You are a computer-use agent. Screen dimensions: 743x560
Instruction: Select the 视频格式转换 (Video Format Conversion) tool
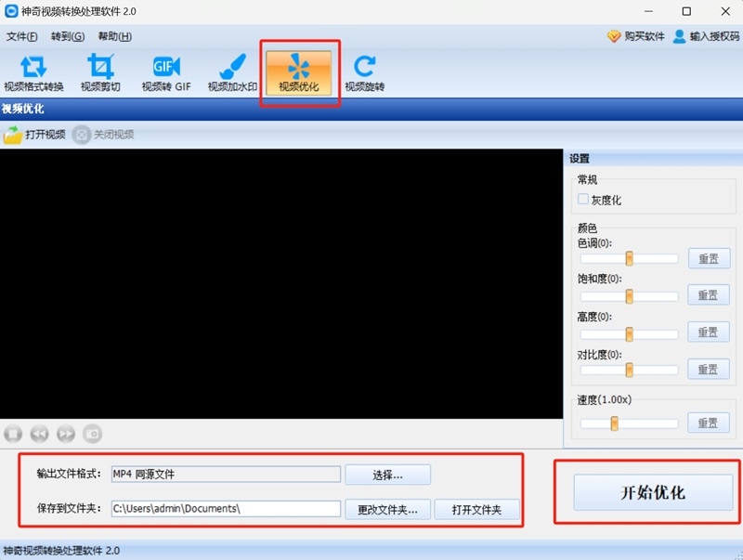pyautogui.click(x=34, y=74)
